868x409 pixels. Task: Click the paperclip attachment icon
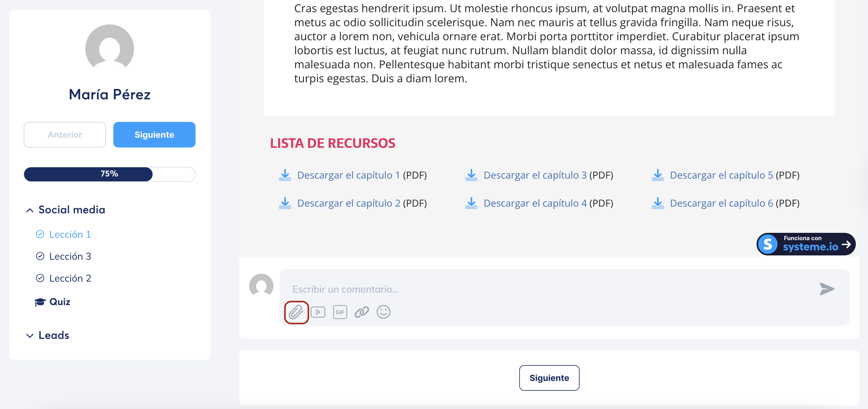296,312
